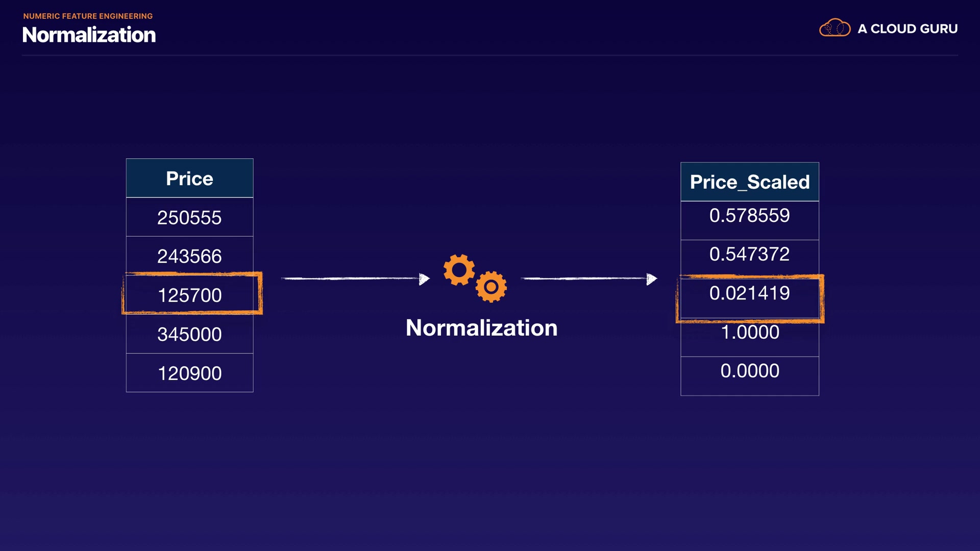Select the 0.547372 scaled value cell
The height and width of the screenshot is (551, 980).
(749, 254)
